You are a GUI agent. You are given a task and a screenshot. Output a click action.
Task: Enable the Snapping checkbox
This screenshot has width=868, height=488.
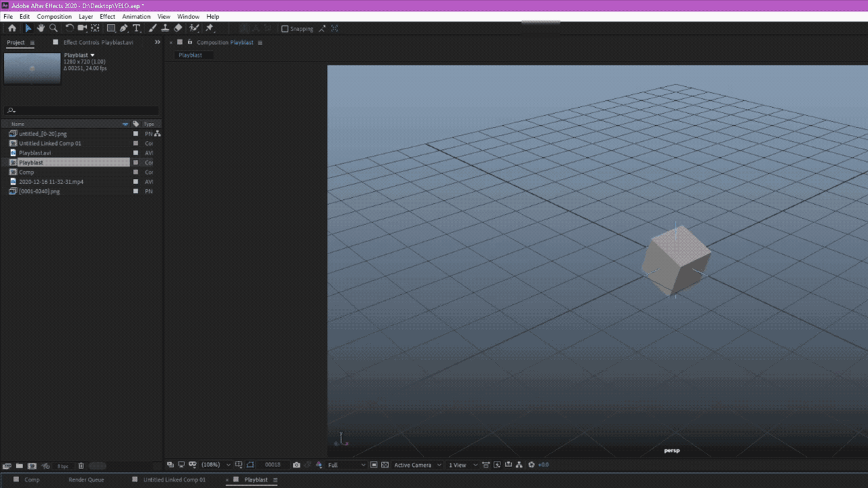pos(285,28)
